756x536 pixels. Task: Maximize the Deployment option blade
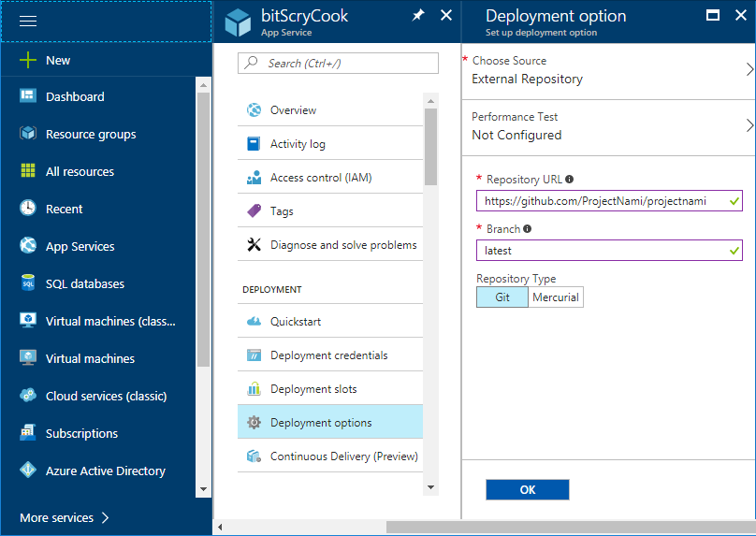pos(713,15)
